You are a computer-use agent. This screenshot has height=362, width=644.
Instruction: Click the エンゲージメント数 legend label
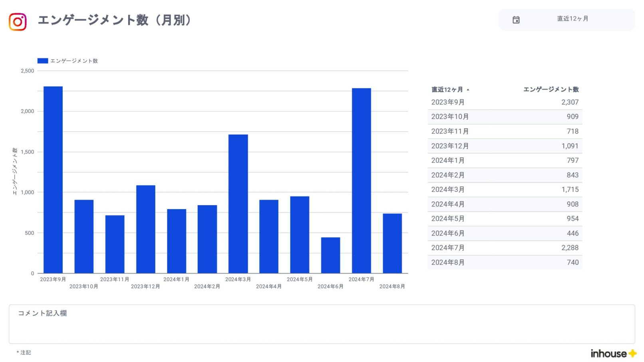74,61
